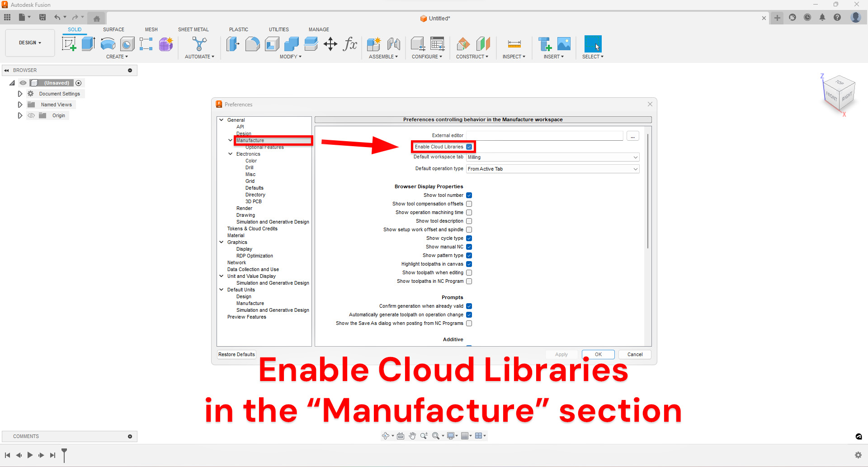Switch to the SURFACE tab
The height and width of the screenshot is (467, 868).
(113, 29)
